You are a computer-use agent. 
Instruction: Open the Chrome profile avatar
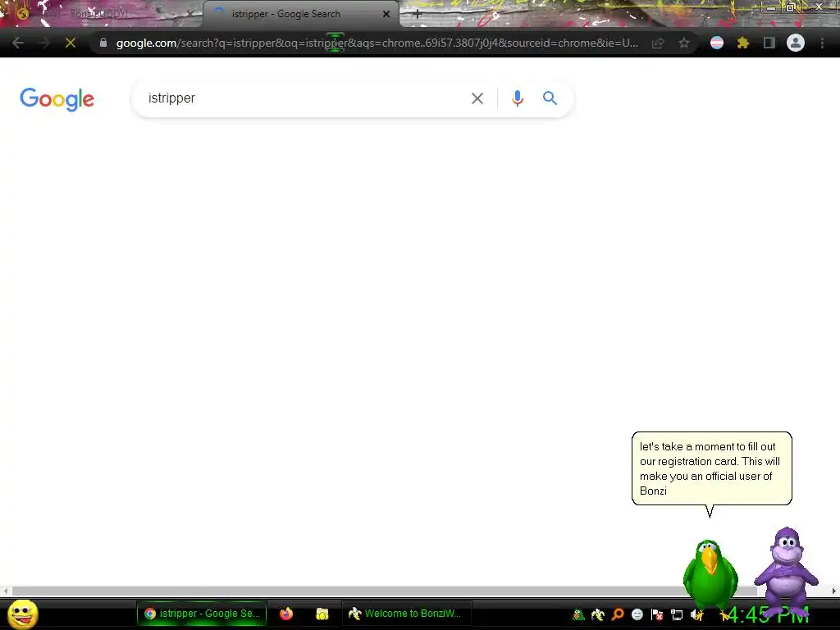[x=796, y=43]
